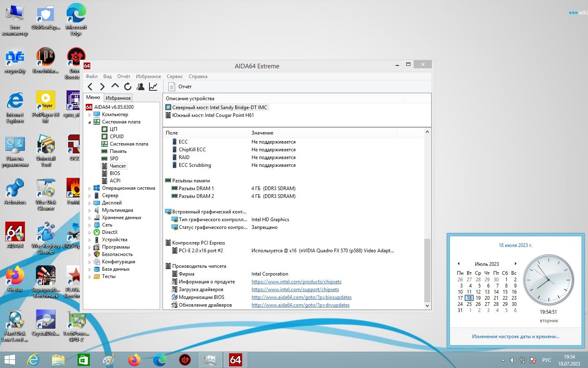Viewport: 588px width, 368px height.
Task: Open the Сервис menu
Action: pyautogui.click(x=175, y=76)
